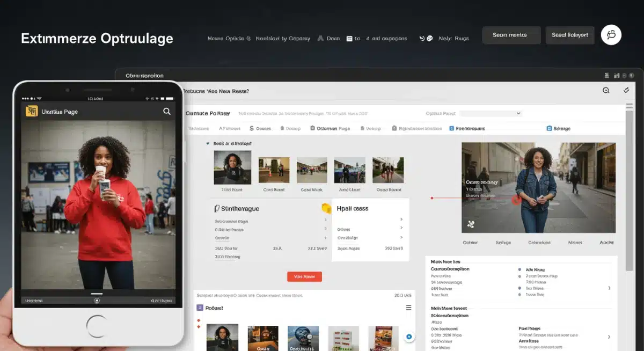Toggle the blue radio marker on the photo banner
644x351 pixels.
(516, 201)
